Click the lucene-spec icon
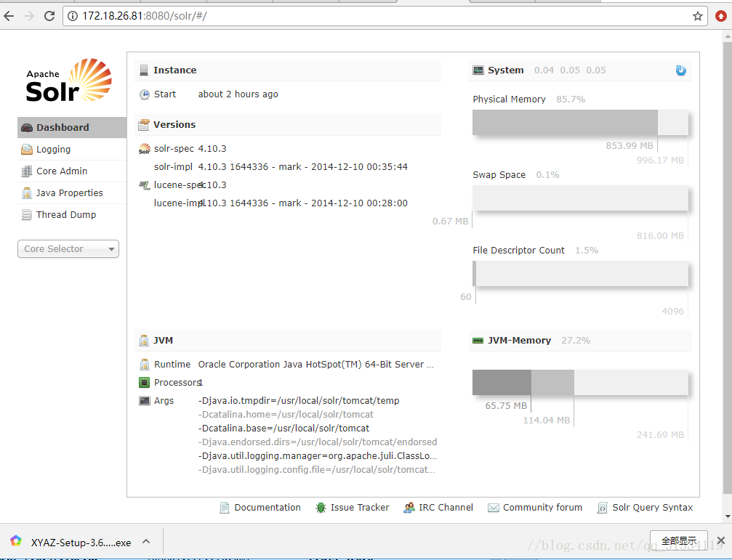 [x=144, y=185]
